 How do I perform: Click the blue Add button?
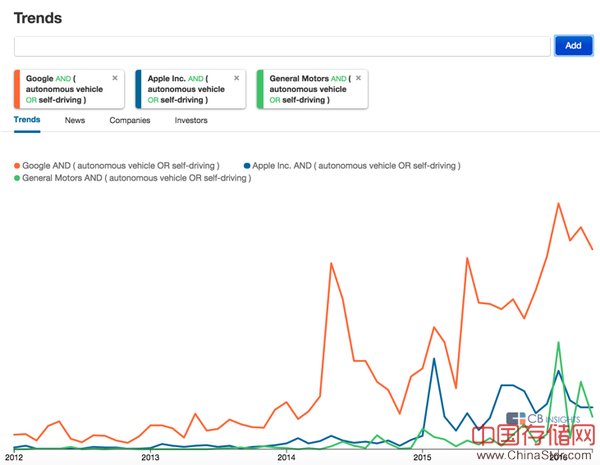(573, 46)
